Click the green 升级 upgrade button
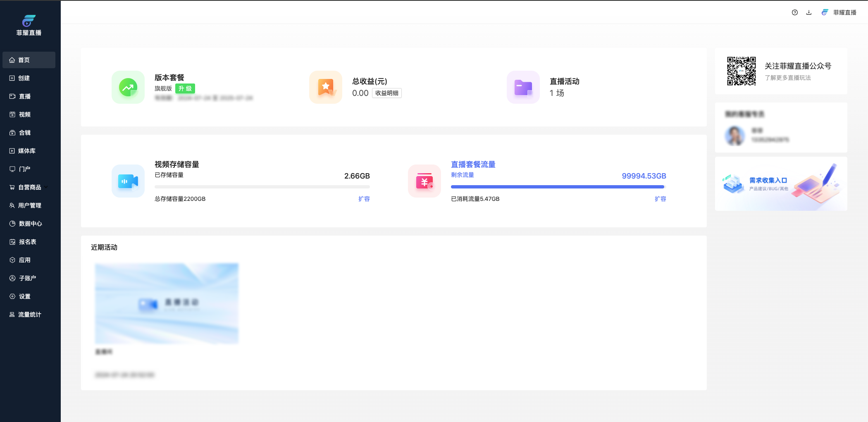This screenshot has width=868, height=422. [x=185, y=88]
